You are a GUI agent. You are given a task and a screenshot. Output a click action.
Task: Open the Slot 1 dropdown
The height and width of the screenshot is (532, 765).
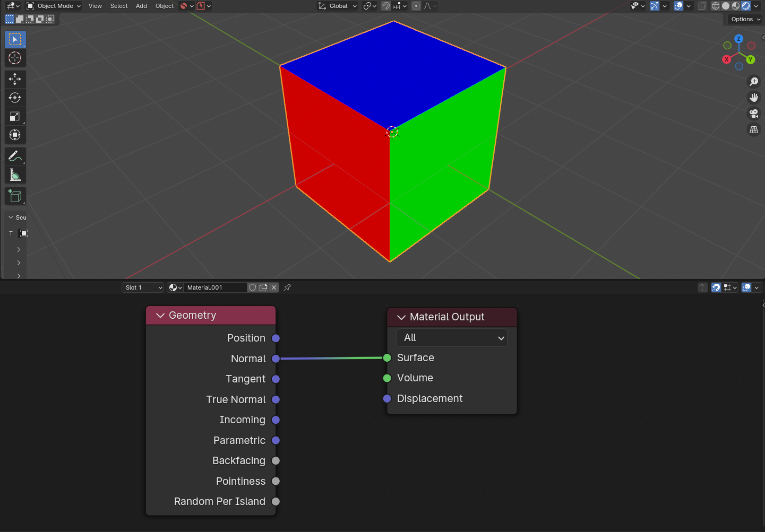pos(143,287)
